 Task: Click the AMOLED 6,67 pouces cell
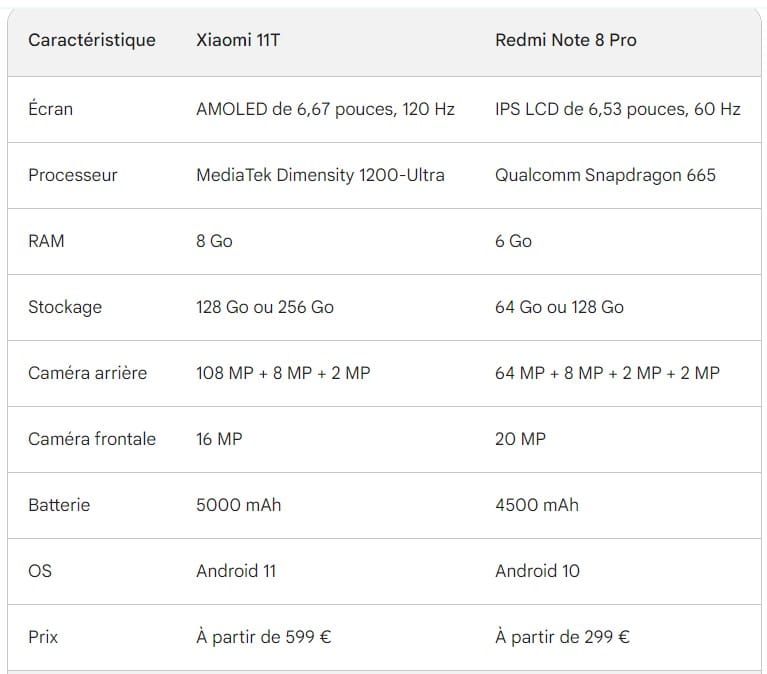[325, 109]
